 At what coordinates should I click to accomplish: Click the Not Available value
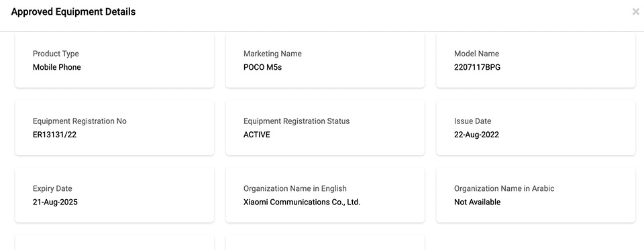477,202
